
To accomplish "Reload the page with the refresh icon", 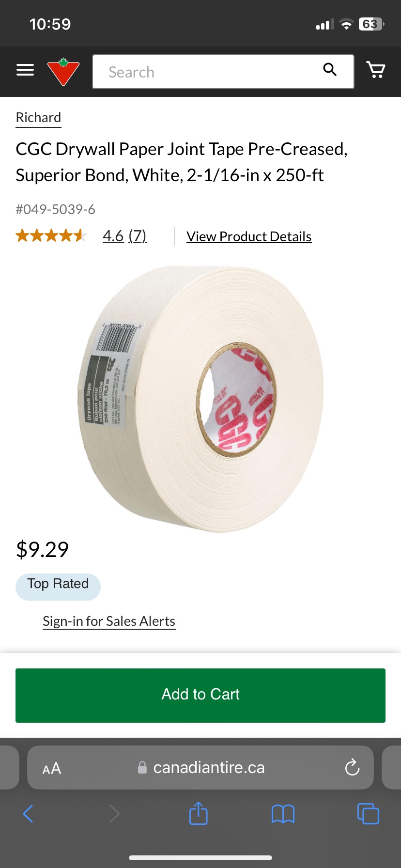I will pos(352,767).
